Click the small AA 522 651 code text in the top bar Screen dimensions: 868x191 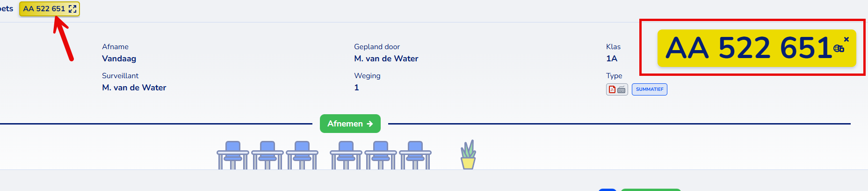click(x=44, y=9)
